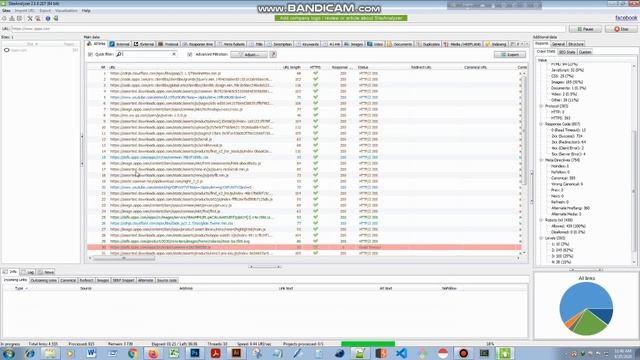Toggle the site checkbox in Sites list

click(x=7, y=50)
